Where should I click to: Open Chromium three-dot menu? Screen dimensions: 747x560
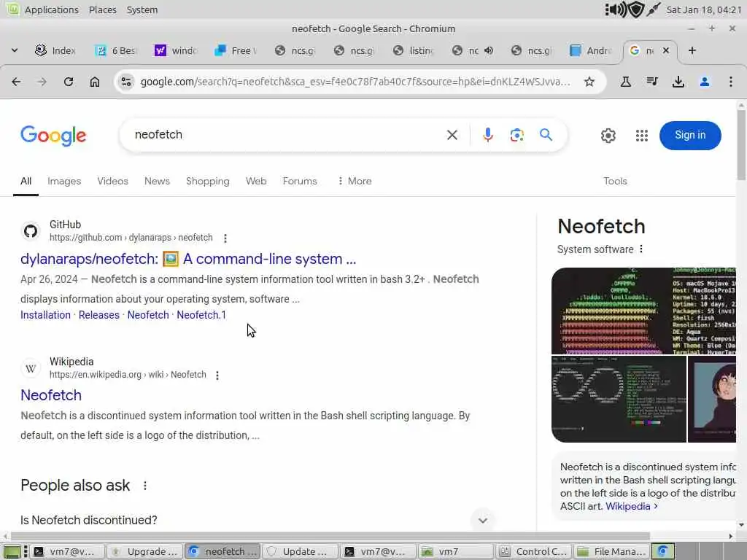(x=731, y=82)
